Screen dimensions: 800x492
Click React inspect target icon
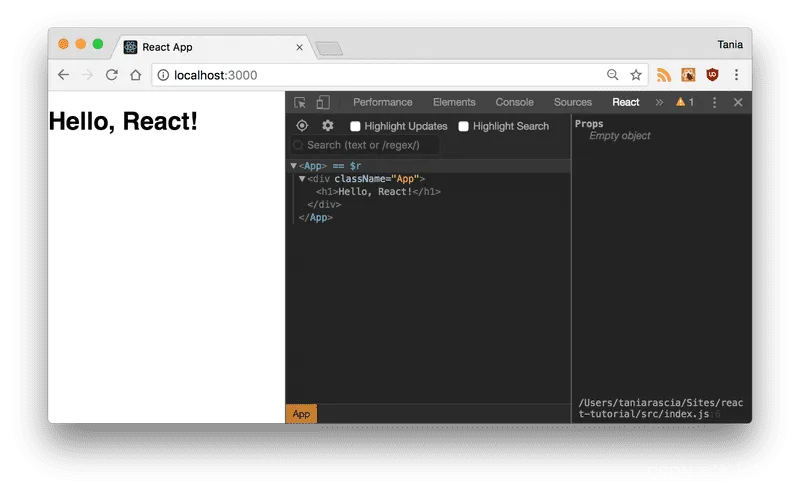(302, 126)
